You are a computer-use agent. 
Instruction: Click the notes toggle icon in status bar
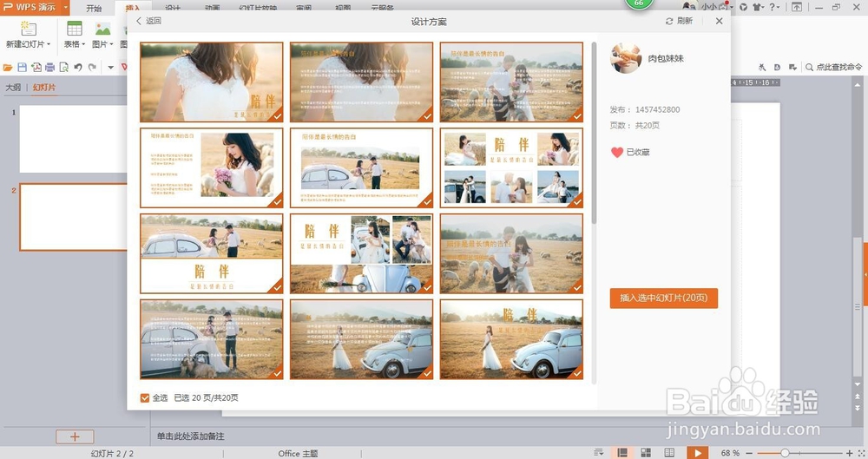click(x=598, y=452)
